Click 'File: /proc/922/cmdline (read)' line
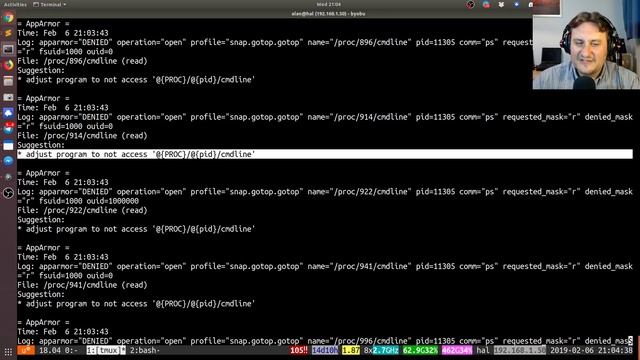Screen dimensions: 640x360 point(82,211)
